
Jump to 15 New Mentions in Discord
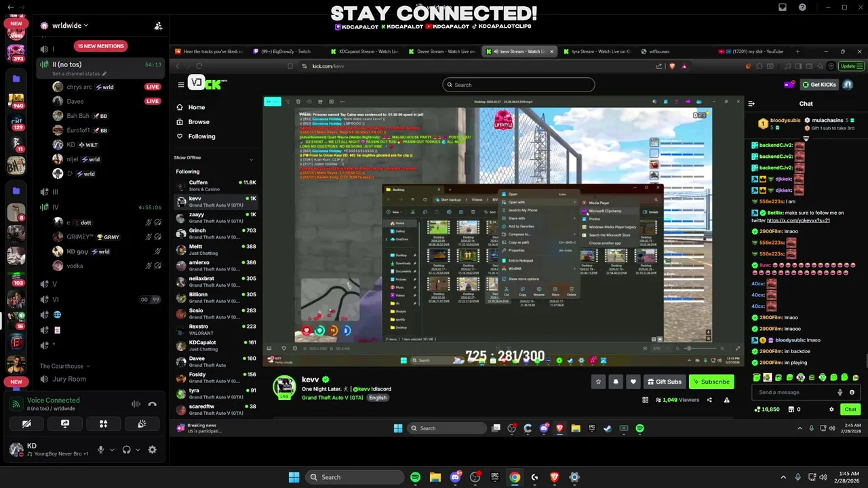point(100,46)
